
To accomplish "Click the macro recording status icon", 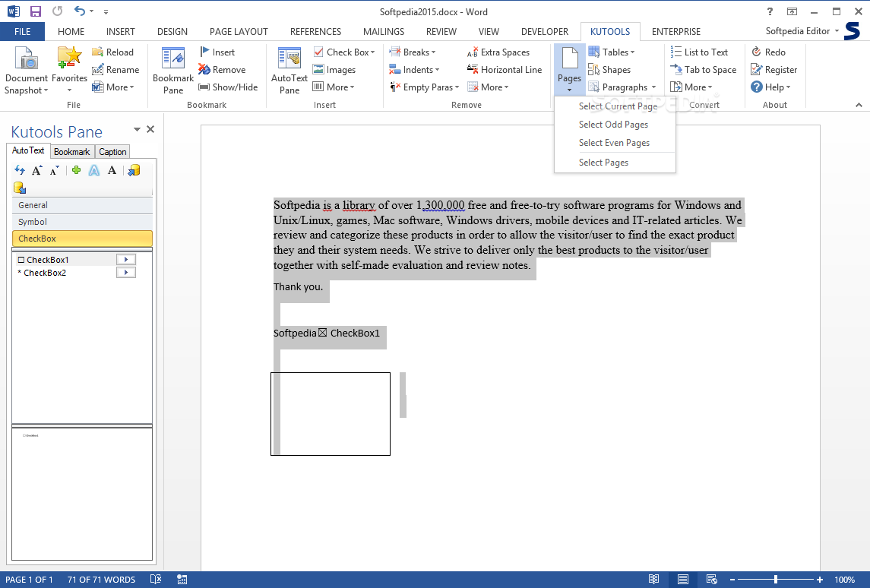I will click(182, 579).
